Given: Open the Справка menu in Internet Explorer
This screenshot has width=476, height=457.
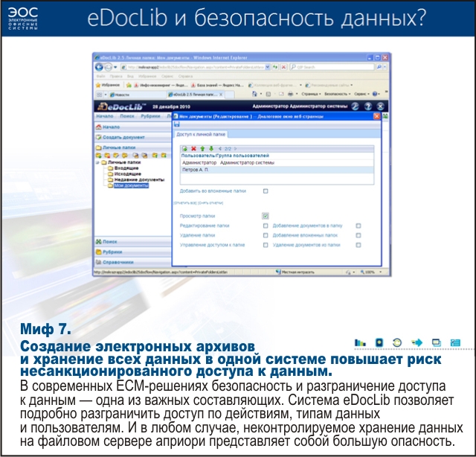Looking at the screenshot, I should click(x=185, y=76).
